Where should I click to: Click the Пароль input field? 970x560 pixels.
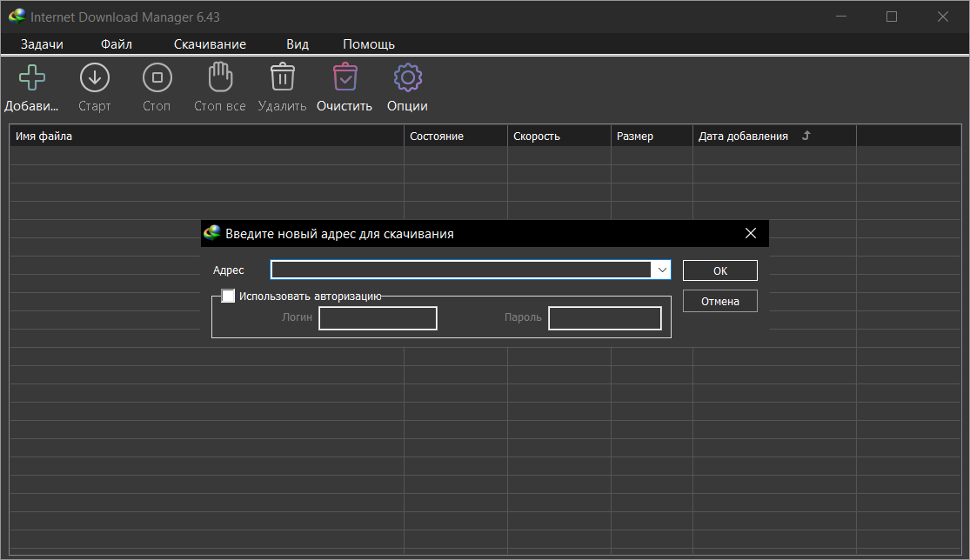tap(605, 318)
